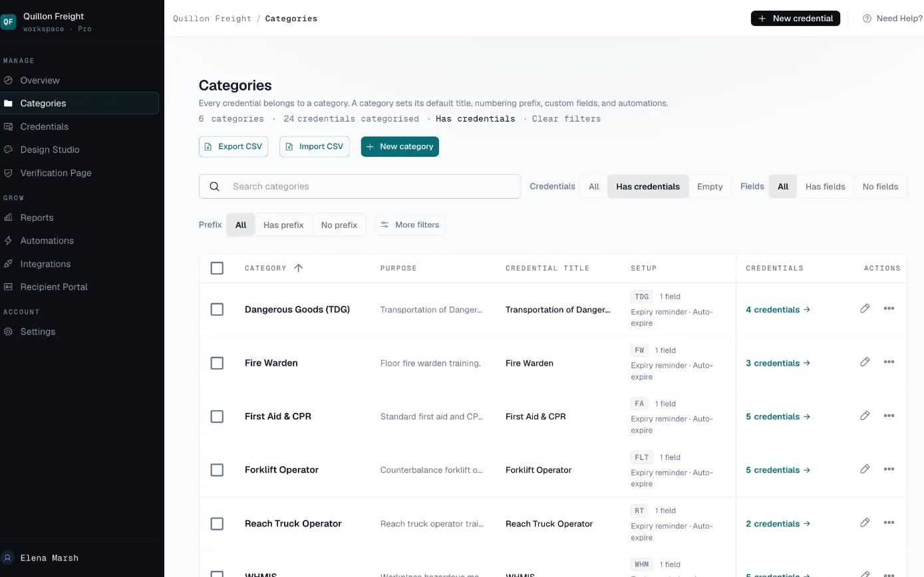The height and width of the screenshot is (577, 924).
Task: Click the search magnifier icon
Action: click(214, 187)
